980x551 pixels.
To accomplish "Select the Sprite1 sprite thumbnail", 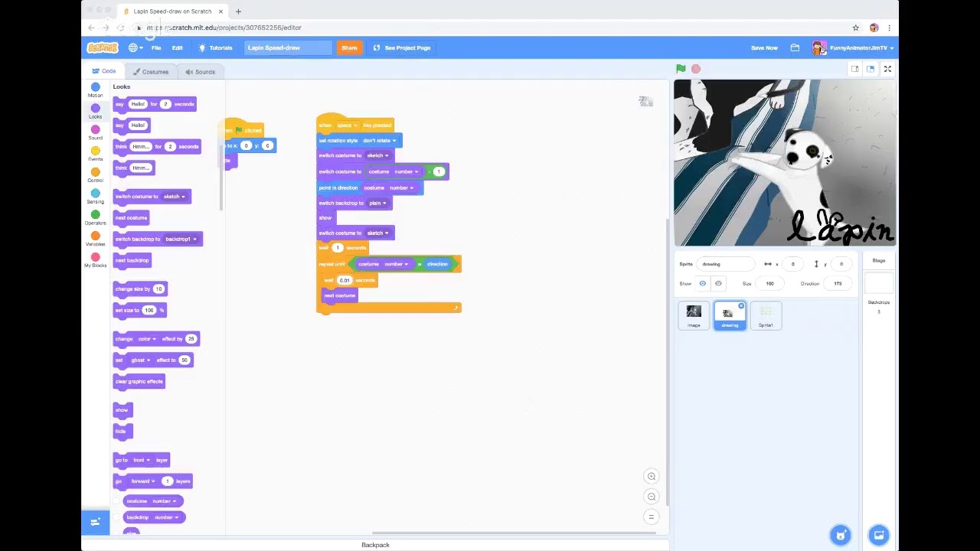I will [x=766, y=315].
